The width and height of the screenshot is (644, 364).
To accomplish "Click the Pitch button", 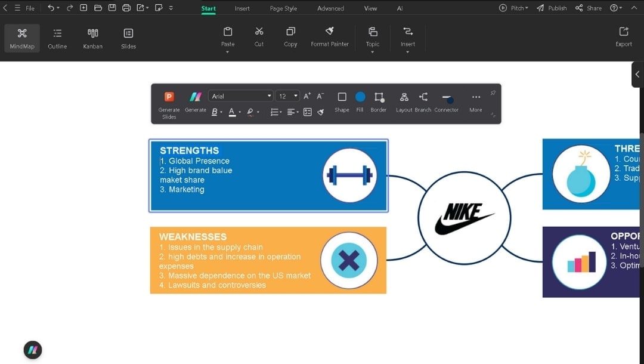I will click(513, 8).
